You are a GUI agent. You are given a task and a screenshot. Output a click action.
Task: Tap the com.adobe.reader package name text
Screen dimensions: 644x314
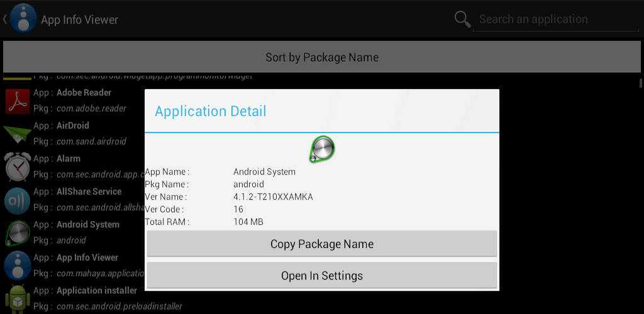[x=91, y=109]
